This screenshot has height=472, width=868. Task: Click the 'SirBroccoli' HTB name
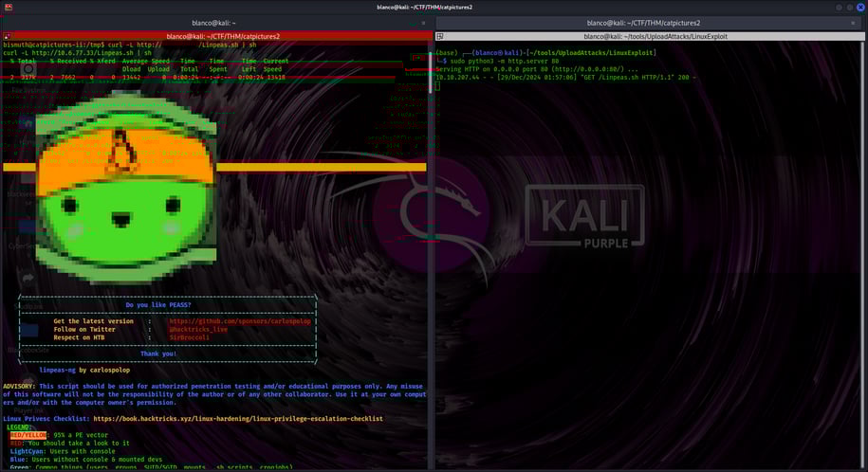click(190, 337)
